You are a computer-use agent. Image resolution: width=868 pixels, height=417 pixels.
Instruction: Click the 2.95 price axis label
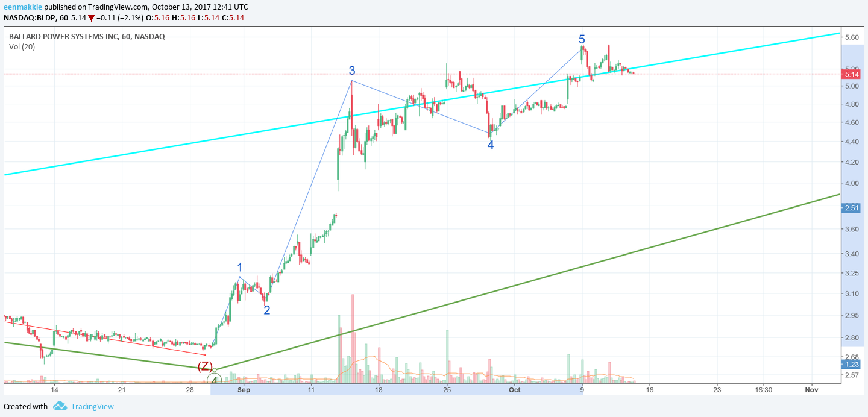852,315
